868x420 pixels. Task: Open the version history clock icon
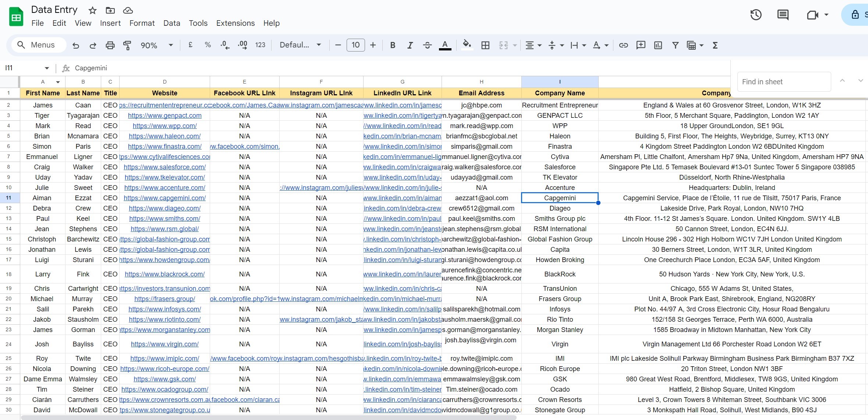click(756, 15)
